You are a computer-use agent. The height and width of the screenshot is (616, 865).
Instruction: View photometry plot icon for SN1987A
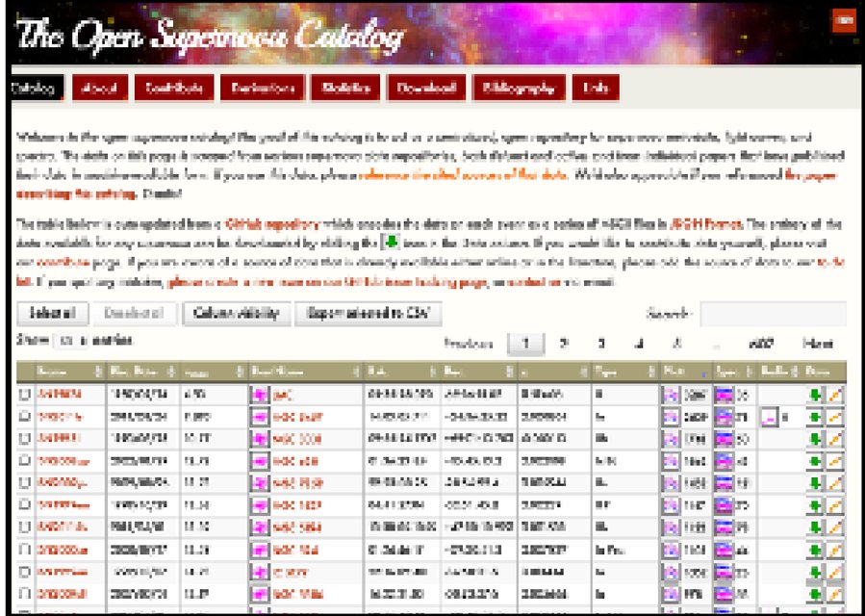point(671,396)
